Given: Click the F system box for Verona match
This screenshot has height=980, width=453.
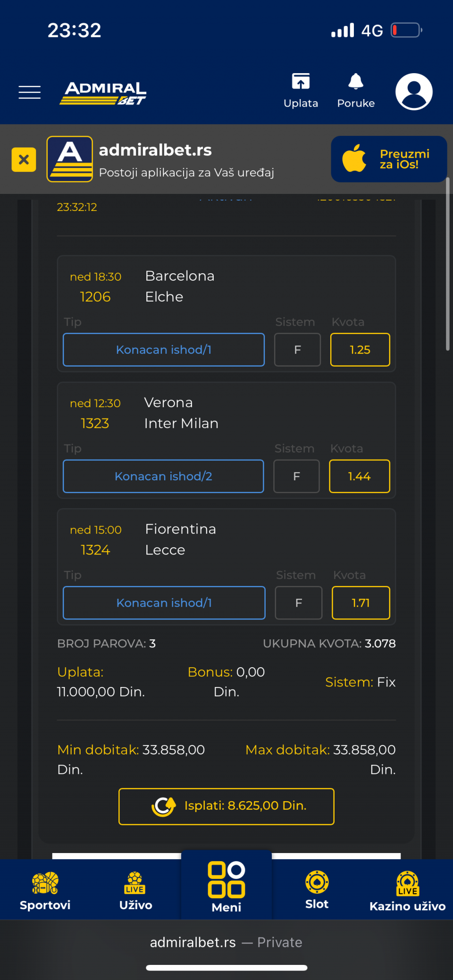Looking at the screenshot, I should pos(296,476).
